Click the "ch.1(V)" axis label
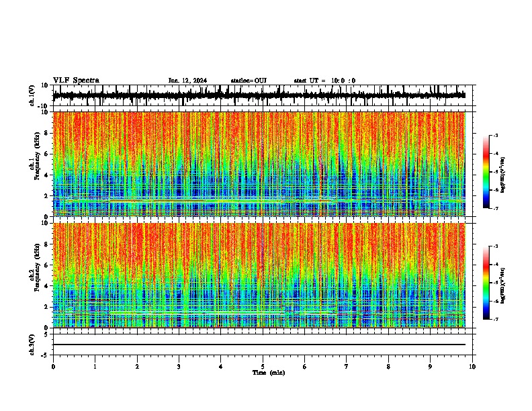Image resolution: width=532 pixels, height=411 pixels. pyautogui.click(x=32, y=95)
